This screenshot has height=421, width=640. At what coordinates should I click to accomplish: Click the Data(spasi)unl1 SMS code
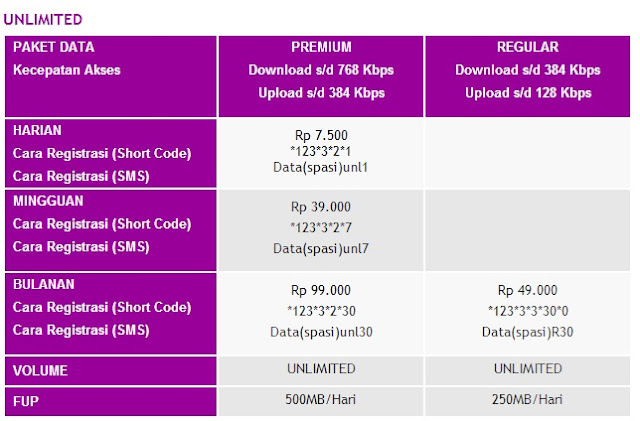320,167
